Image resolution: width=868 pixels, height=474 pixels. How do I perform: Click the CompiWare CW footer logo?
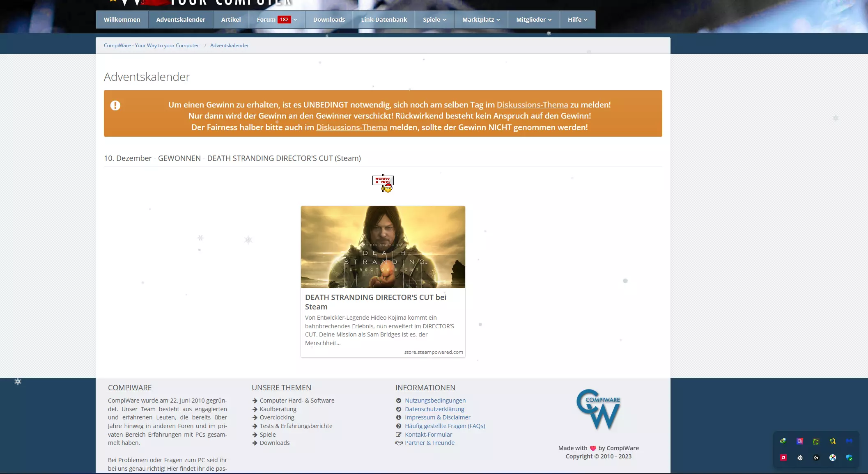pos(599,410)
